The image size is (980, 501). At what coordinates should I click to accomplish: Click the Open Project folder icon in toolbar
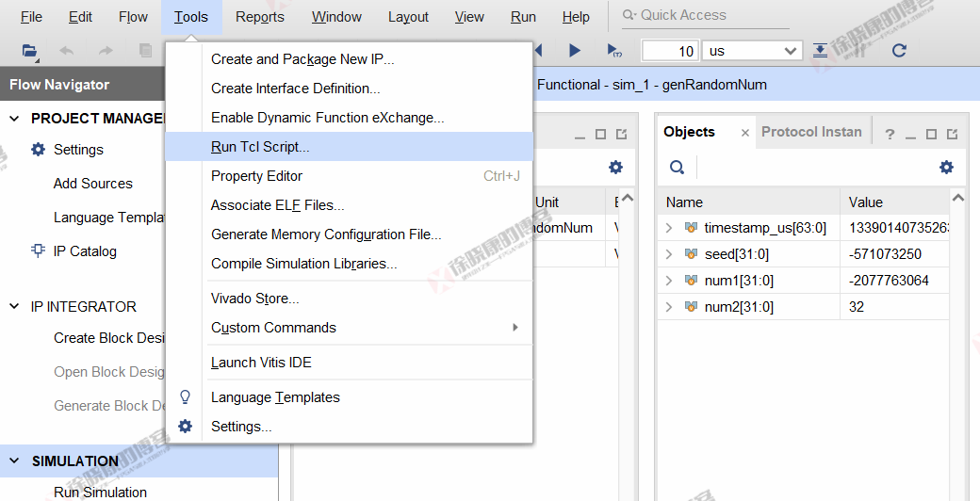tap(30, 51)
